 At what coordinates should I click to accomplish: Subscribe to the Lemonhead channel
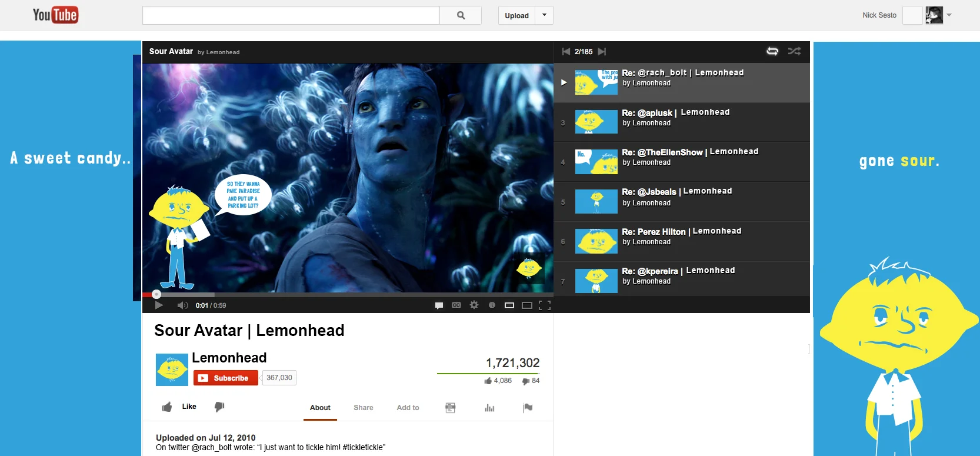click(226, 378)
